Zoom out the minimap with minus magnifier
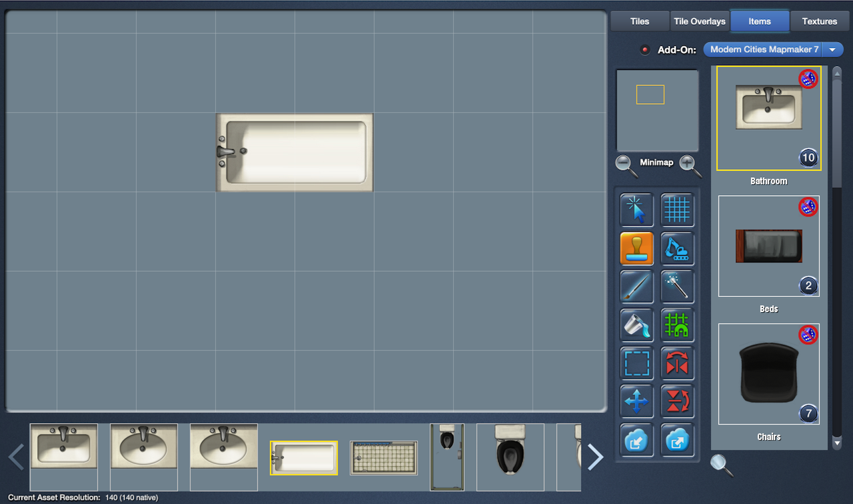The height and width of the screenshot is (504, 853). pyautogui.click(x=625, y=164)
